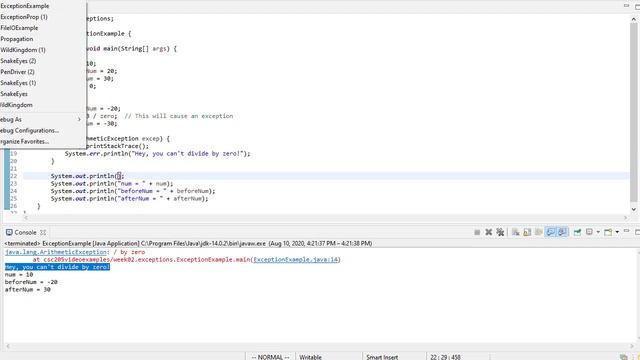The width and height of the screenshot is (640, 360).
Task: Click the Terminate button in Console toolbar
Action: coord(477,232)
